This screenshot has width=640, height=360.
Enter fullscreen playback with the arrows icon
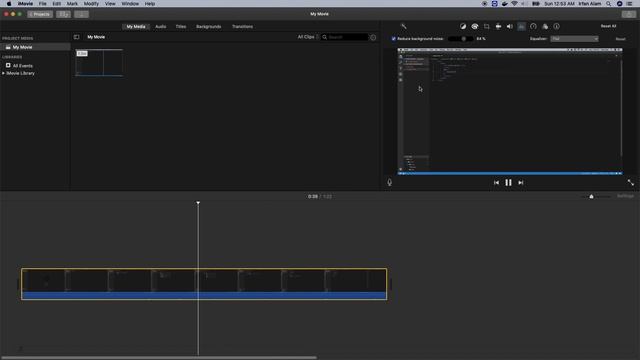click(631, 182)
